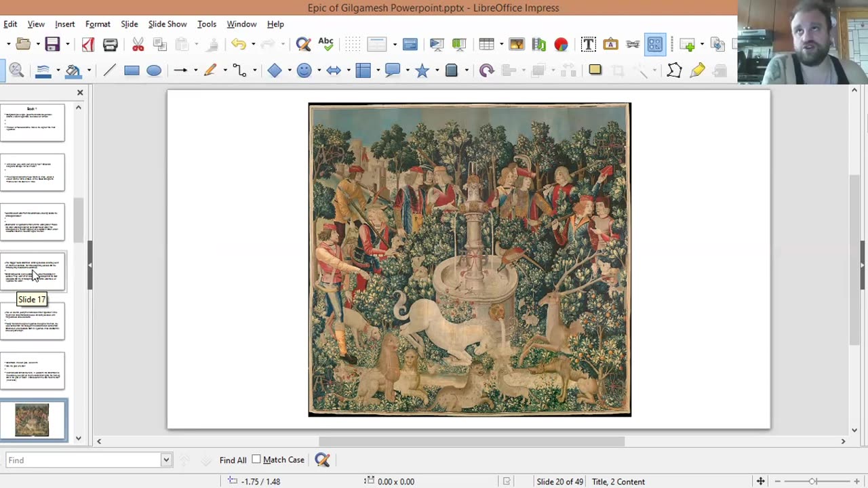Toggle Shadow on selected object
Image resolution: width=868 pixels, height=488 pixels.
[x=595, y=70]
